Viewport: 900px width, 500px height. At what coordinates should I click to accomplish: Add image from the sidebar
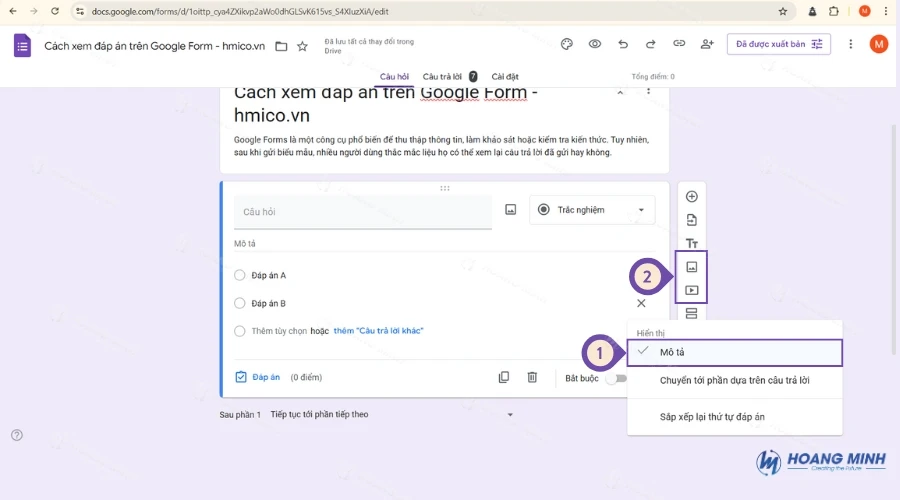tap(692, 267)
